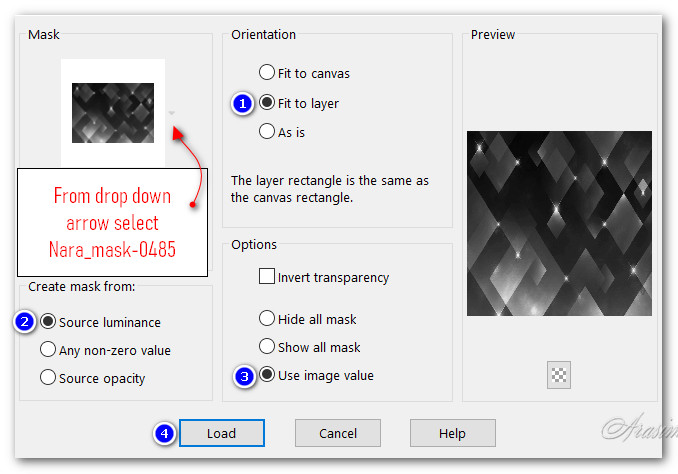This screenshot has height=474, width=678.
Task: Choose the As is orientation
Action: (267, 131)
